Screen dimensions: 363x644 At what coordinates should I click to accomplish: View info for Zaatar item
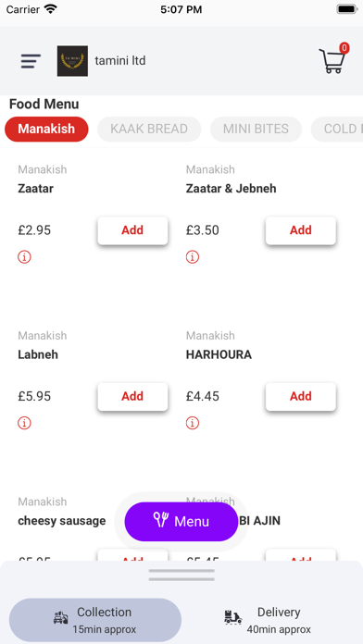point(24,257)
